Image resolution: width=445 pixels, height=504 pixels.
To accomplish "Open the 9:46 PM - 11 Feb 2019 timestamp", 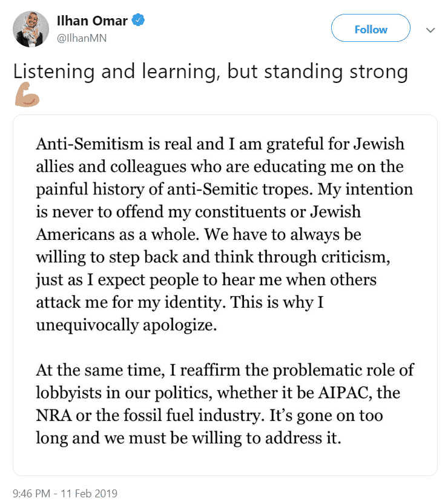I will coord(65,493).
